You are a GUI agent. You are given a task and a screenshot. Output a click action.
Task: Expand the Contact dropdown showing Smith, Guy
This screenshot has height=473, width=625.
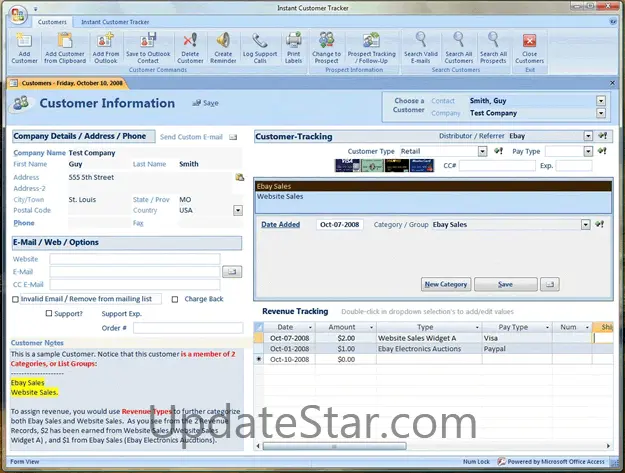(601, 101)
